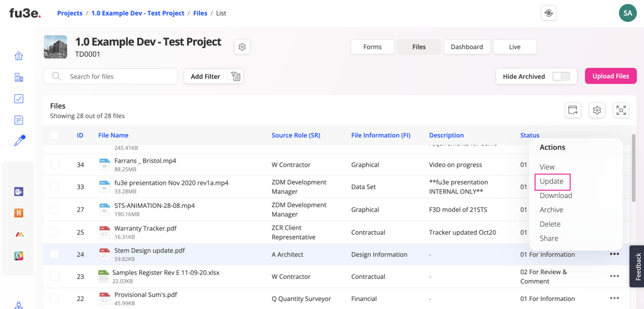
Task: Click the fullscreen expand table icon
Action: pos(621,110)
